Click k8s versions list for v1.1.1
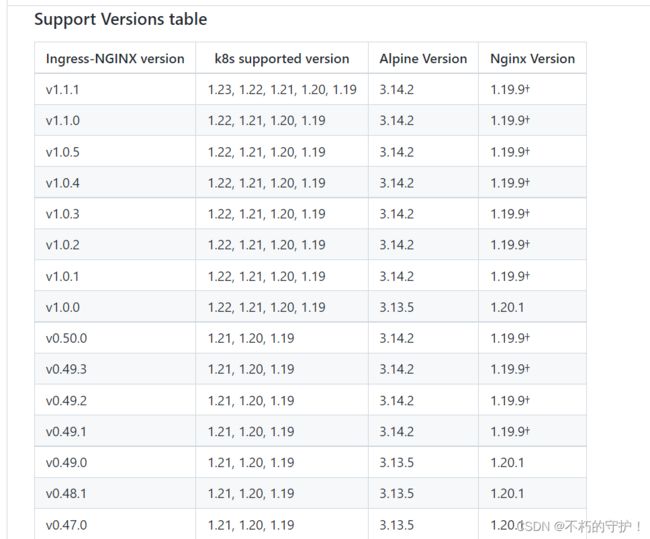The height and width of the screenshot is (539, 650). (x=282, y=90)
